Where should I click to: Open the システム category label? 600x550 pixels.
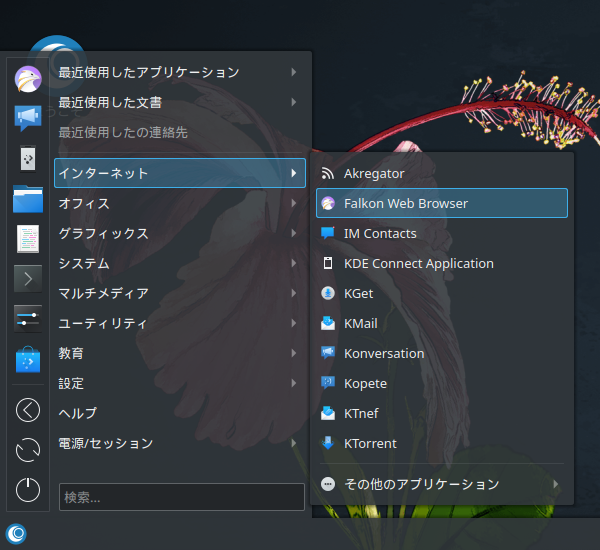(x=84, y=263)
